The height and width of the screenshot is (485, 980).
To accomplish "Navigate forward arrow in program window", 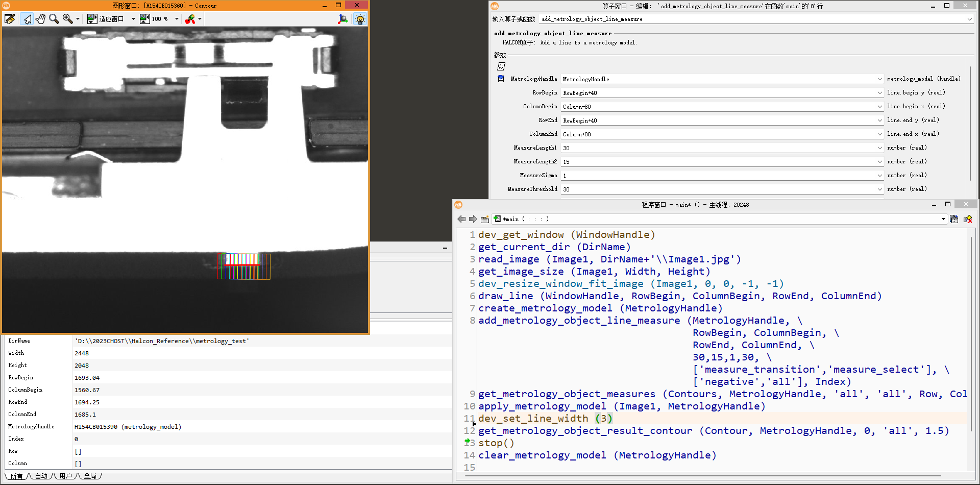I will (473, 219).
